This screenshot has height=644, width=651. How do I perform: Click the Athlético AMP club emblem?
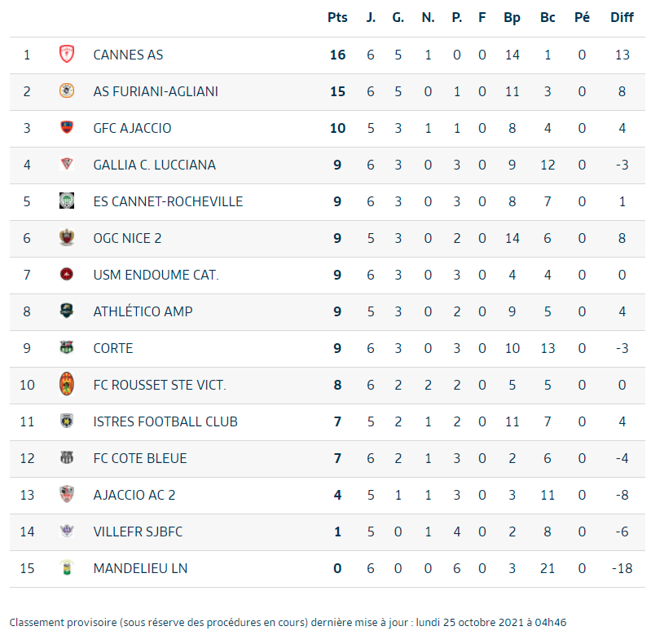tap(67, 311)
